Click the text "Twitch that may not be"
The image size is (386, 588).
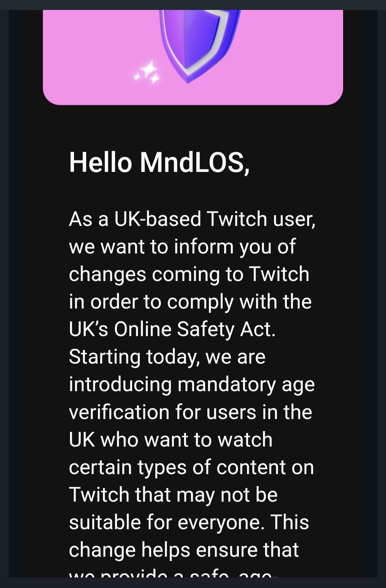tap(173, 495)
